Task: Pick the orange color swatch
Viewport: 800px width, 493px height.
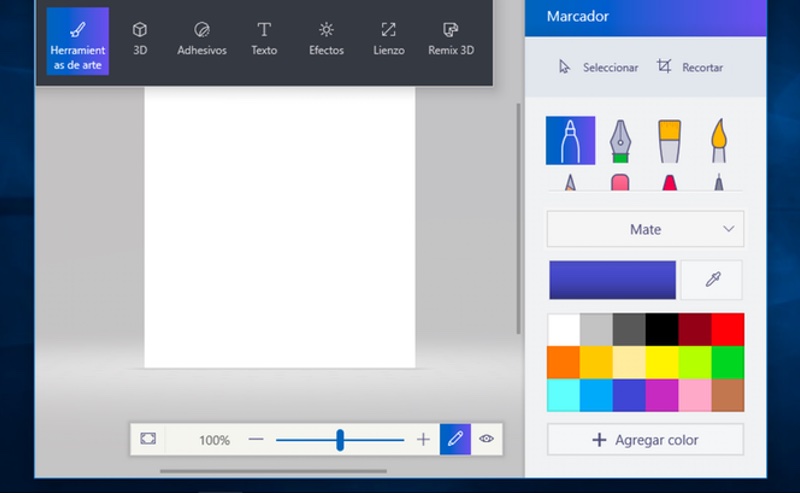Action: pos(563,362)
